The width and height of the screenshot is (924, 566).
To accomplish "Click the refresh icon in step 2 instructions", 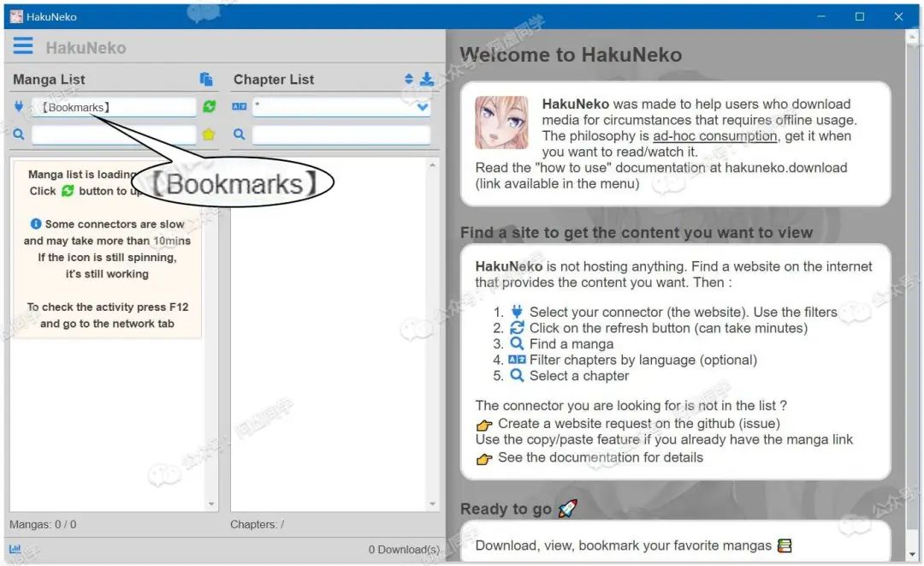I will pos(517,328).
